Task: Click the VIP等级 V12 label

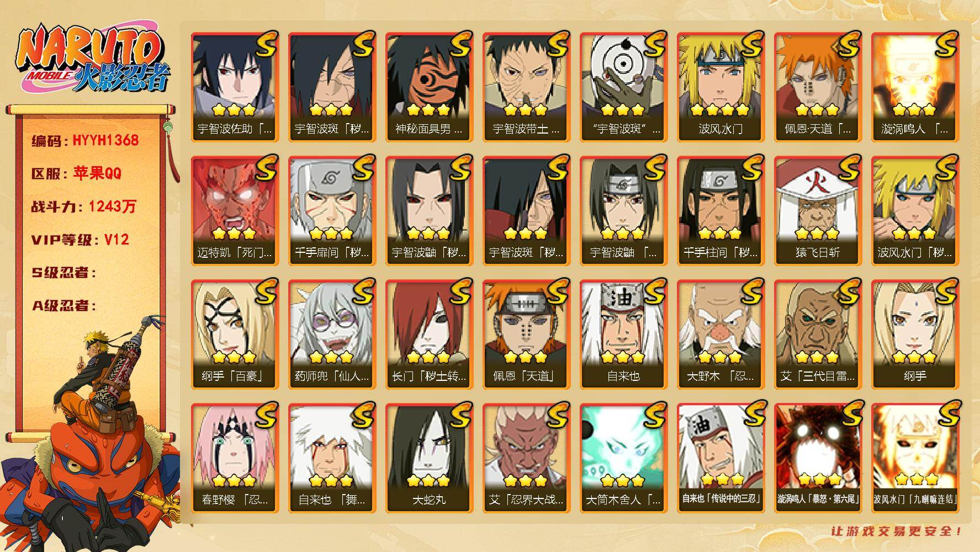Action: pyautogui.click(x=80, y=240)
